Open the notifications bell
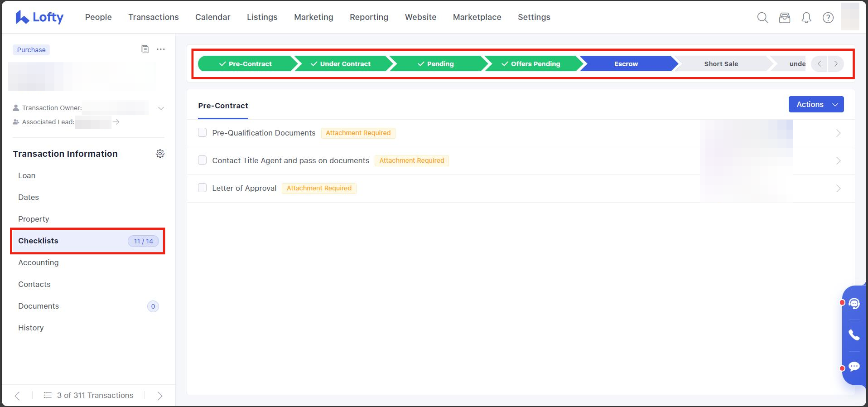Viewport: 868px width, 407px height. [806, 18]
